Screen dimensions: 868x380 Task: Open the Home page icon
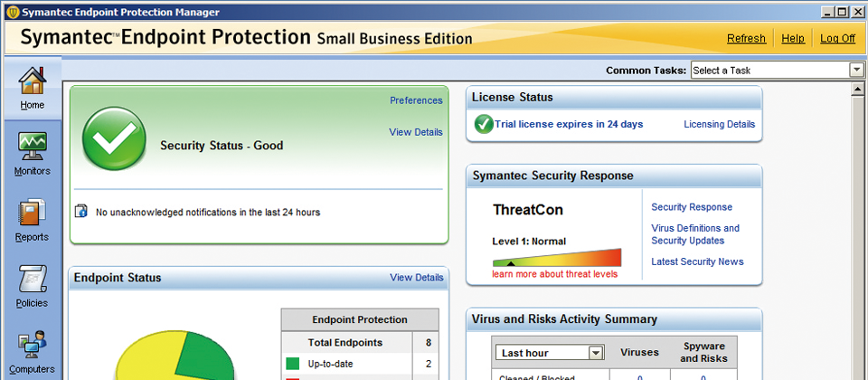coord(32,82)
